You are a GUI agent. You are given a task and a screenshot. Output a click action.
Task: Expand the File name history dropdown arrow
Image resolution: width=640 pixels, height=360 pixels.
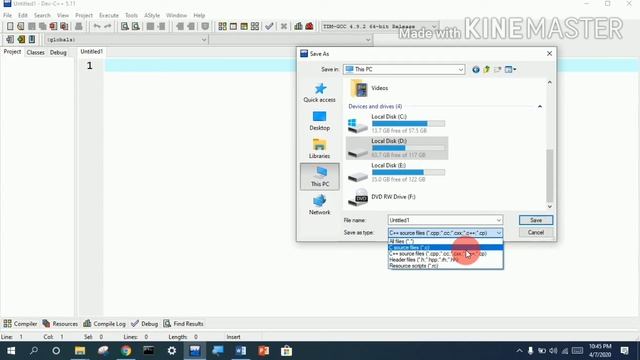pyautogui.click(x=498, y=220)
